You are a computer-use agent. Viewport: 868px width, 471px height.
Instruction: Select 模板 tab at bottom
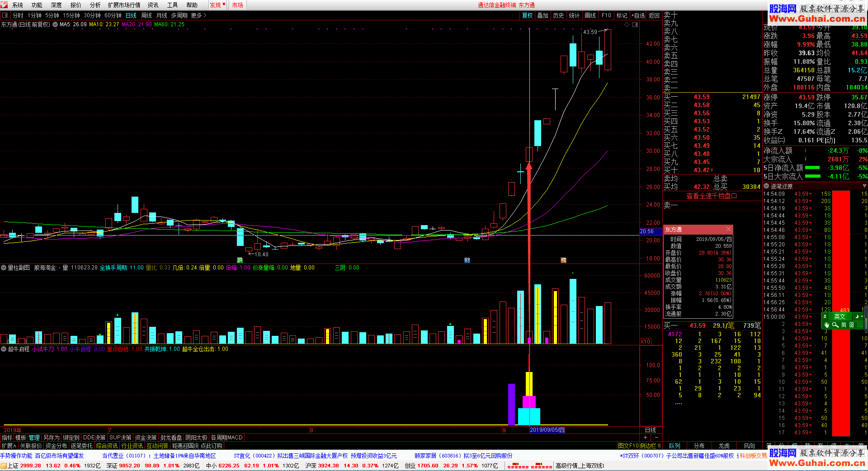coord(21,438)
